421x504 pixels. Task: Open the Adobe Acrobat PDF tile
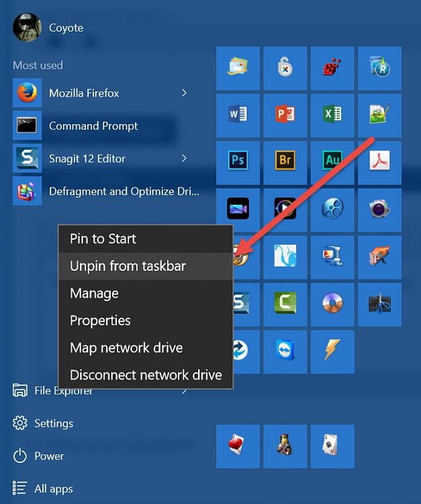tap(379, 163)
